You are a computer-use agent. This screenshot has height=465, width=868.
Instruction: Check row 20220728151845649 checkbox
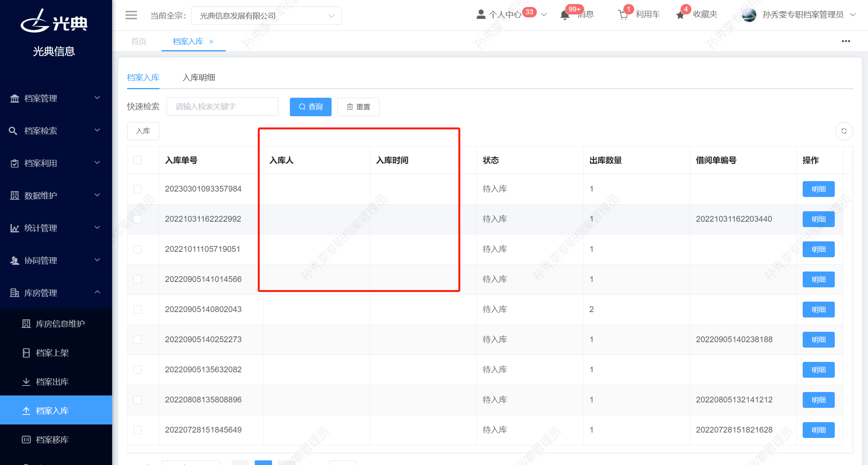click(x=138, y=430)
